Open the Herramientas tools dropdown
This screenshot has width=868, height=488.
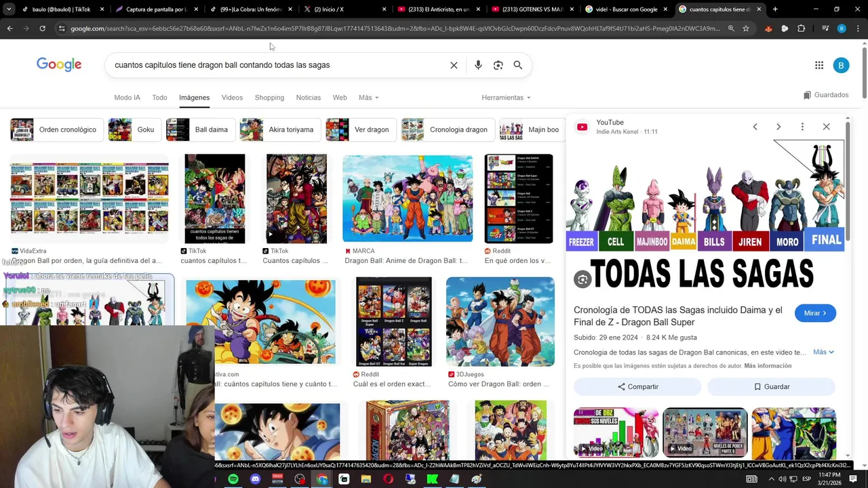506,98
